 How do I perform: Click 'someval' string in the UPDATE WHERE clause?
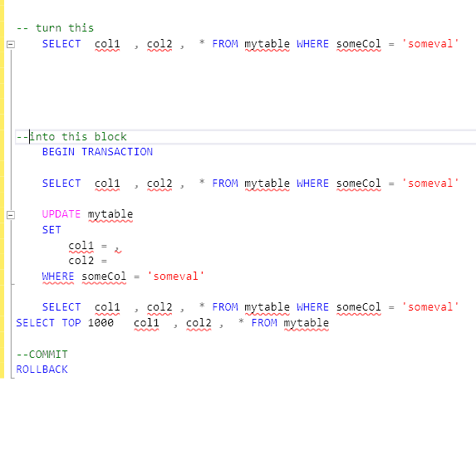(x=175, y=277)
